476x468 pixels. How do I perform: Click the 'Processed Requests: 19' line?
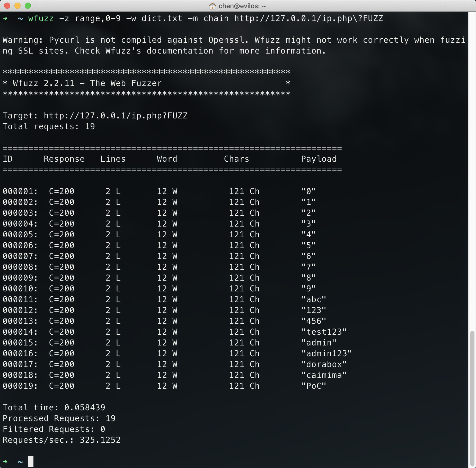[59, 418]
